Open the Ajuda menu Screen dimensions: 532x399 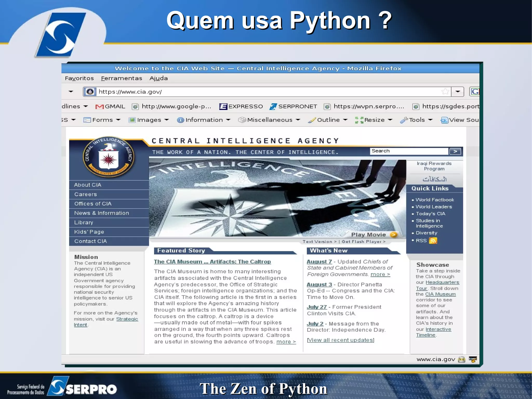pos(158,78)
